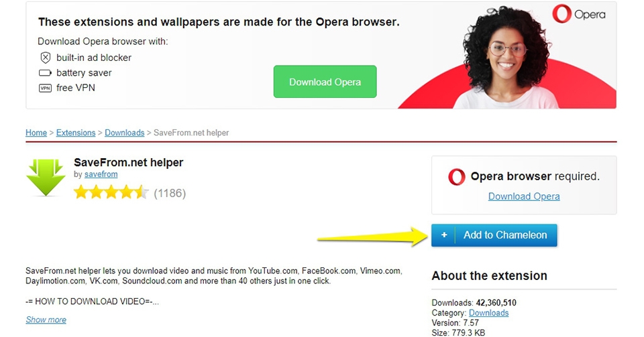
Task: Click the SaveFrom.net green arrow icon
Action: point(46,177)
